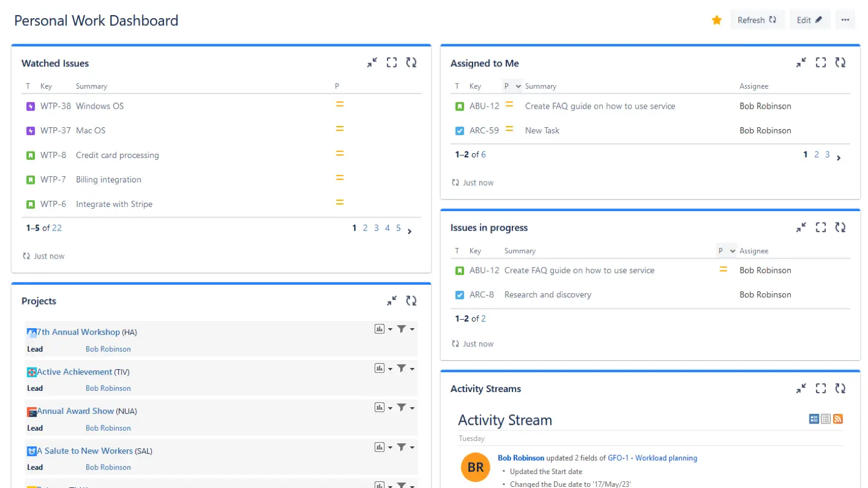Open the dashboard more options menu
The height and width of the screenshot is (488, 868).
pos(845,19)
